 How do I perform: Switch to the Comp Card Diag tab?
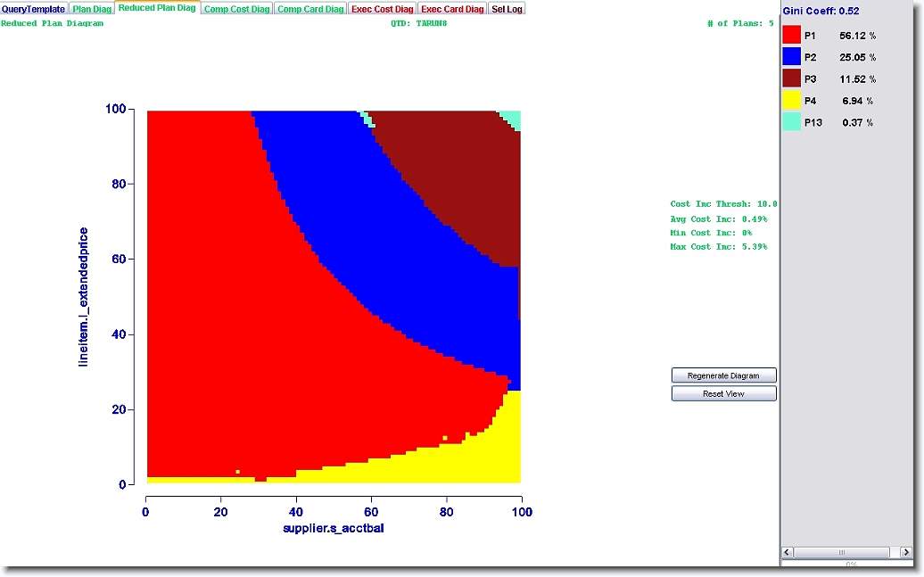coord(309,9)
